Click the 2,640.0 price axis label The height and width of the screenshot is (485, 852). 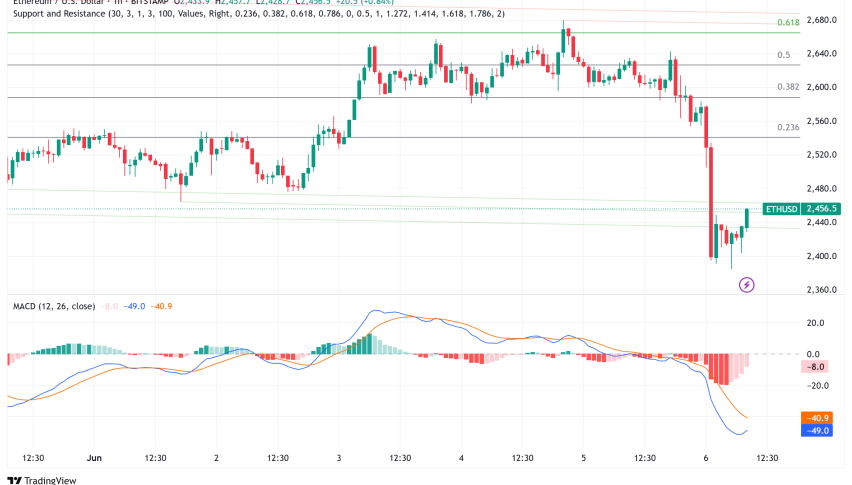point(821,54)
